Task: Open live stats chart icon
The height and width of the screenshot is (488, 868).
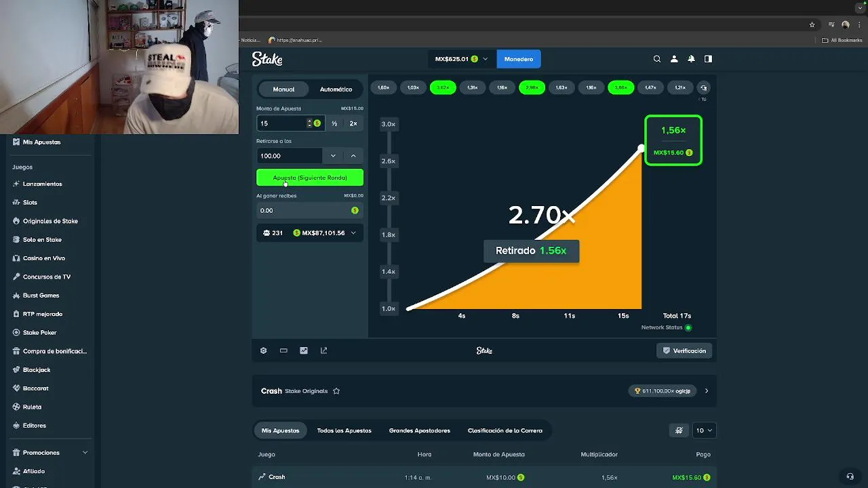Action: [304, 350]
